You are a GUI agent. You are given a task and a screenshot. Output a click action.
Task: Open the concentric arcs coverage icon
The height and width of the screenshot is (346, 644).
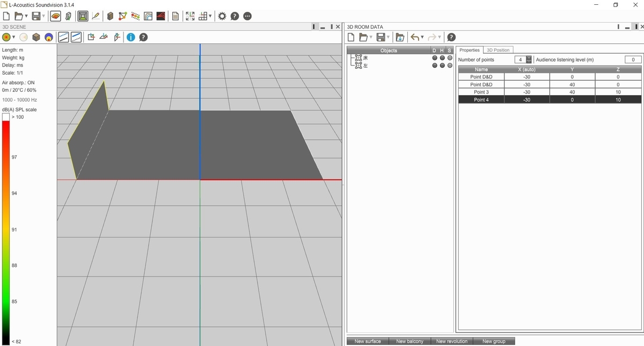click(x=148, y=16)
